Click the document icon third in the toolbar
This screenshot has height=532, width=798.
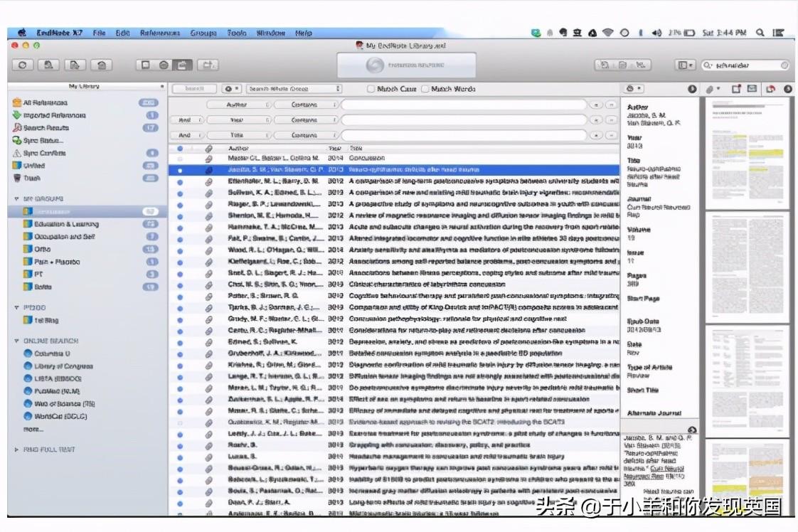(x=75, y=65)
